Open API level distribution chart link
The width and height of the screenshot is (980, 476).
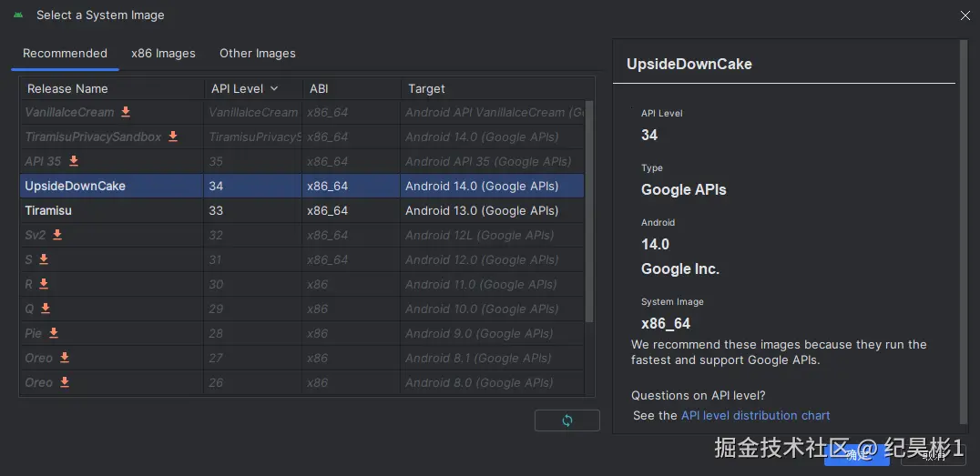755,415
